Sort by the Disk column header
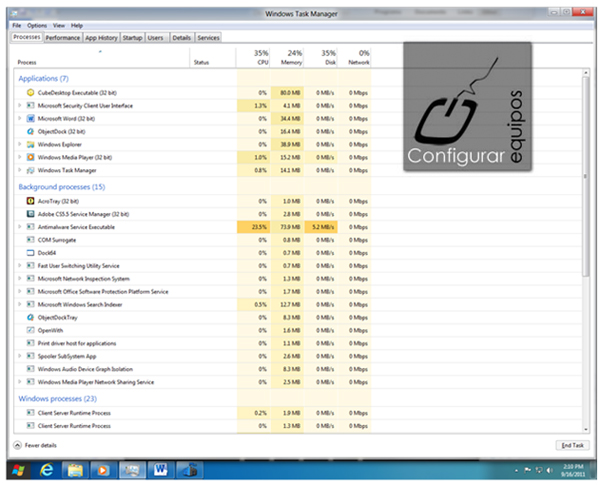The image size is (600, 485). pos(321,57)
